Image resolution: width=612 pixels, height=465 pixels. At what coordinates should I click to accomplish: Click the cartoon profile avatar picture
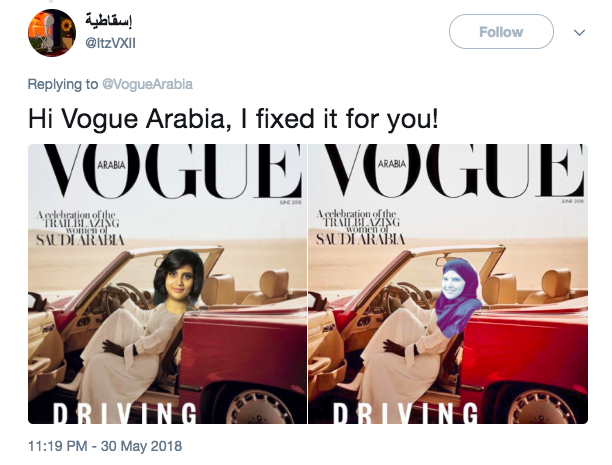coord(52,33)
